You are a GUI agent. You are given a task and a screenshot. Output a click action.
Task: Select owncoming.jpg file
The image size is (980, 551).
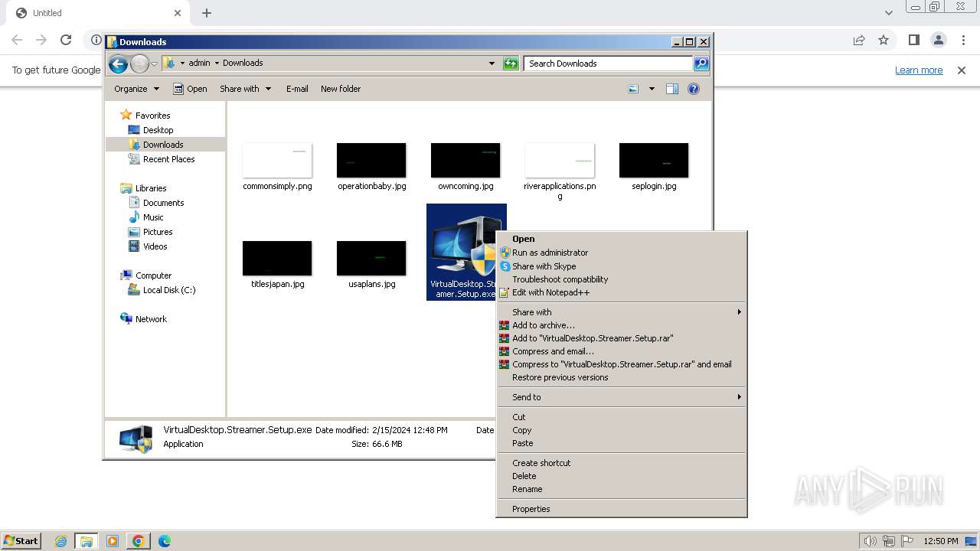pos(465,167)
